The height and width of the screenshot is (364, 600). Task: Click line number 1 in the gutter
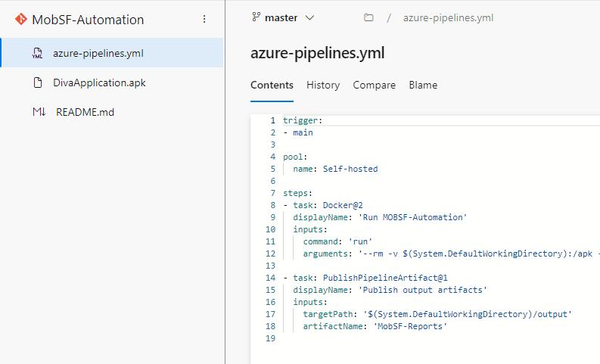(273, 120)
